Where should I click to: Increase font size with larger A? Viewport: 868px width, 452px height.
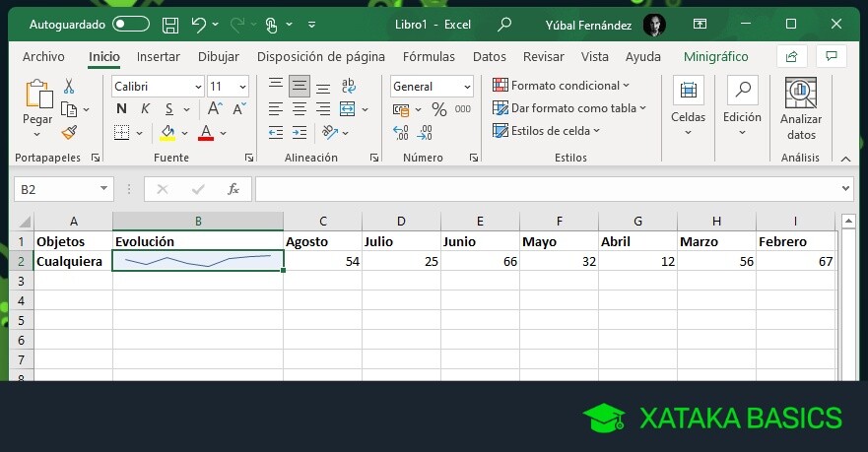[215, 109]
